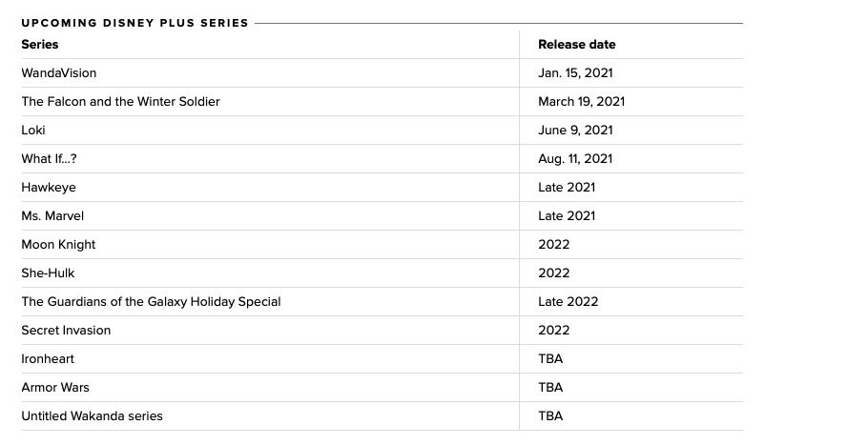Click the Upcoming Disney Plus Series heading

pyautogui.click(x=134, y=23)
